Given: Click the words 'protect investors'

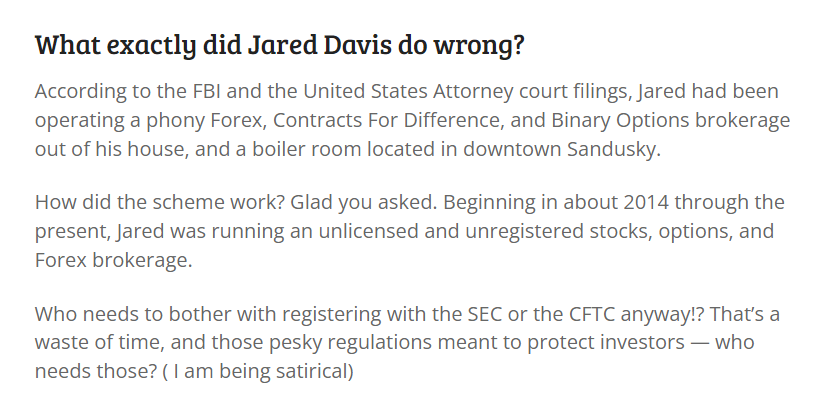Looking at the screenshot, I should [x=606, y=342].
